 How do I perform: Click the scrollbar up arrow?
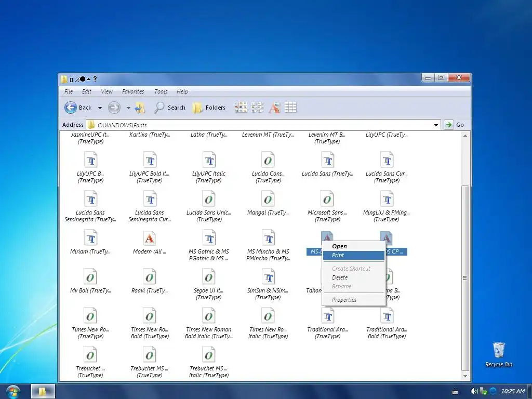465,136
